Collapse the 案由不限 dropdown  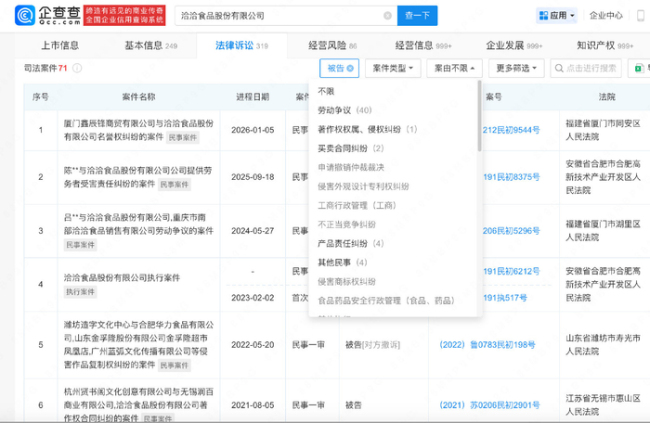tap(454, 68)
